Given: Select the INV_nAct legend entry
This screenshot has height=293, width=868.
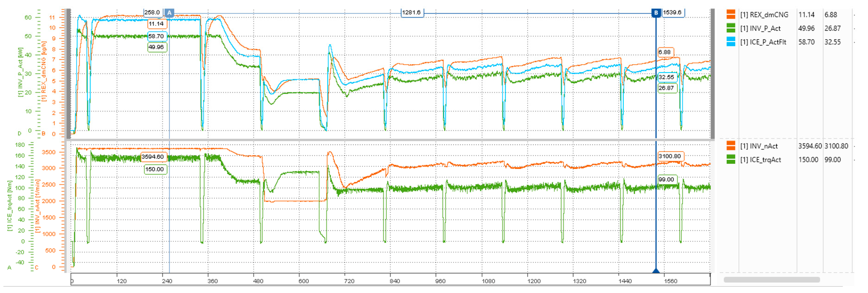Looking at the screenshot, I should point(759,146).
